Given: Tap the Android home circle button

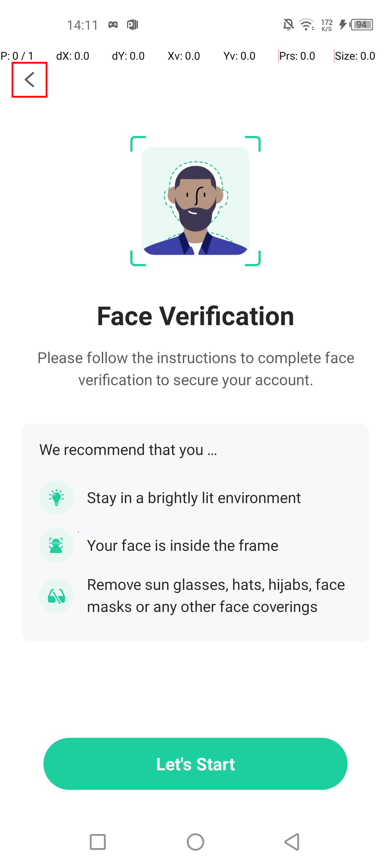Looking at the screenshot, I should 195,842.
